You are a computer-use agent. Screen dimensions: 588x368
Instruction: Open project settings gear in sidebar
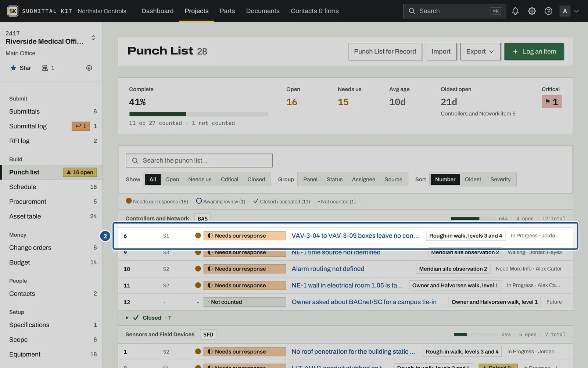click(x=89, y=68)
